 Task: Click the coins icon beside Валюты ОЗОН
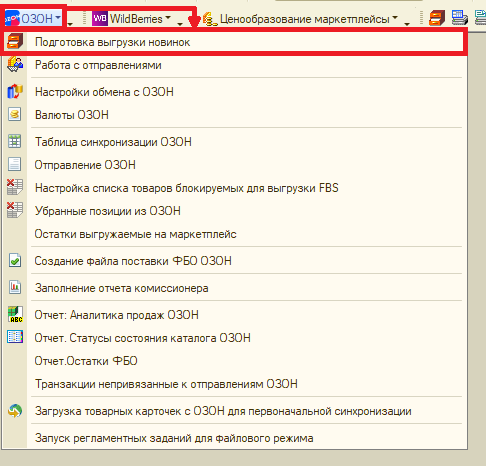pos(15,114)
